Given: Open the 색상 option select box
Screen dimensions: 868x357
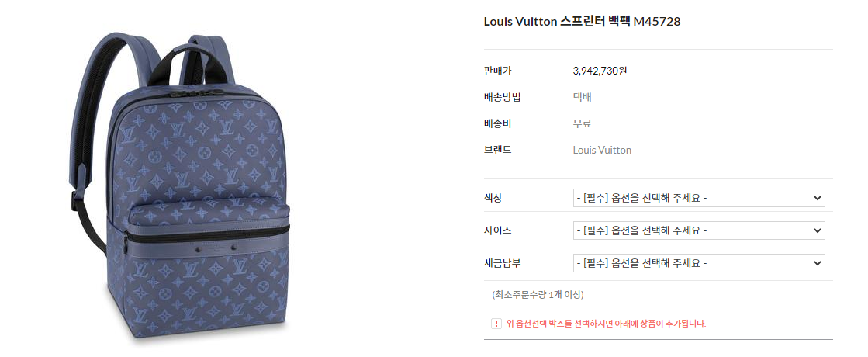Looking at the screenshot, I should 699,198.
